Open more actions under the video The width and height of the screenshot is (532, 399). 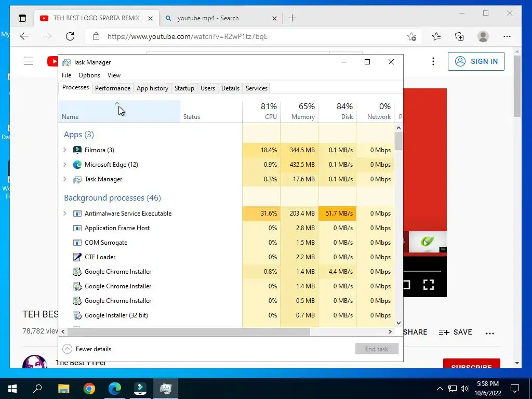[489, 333]
